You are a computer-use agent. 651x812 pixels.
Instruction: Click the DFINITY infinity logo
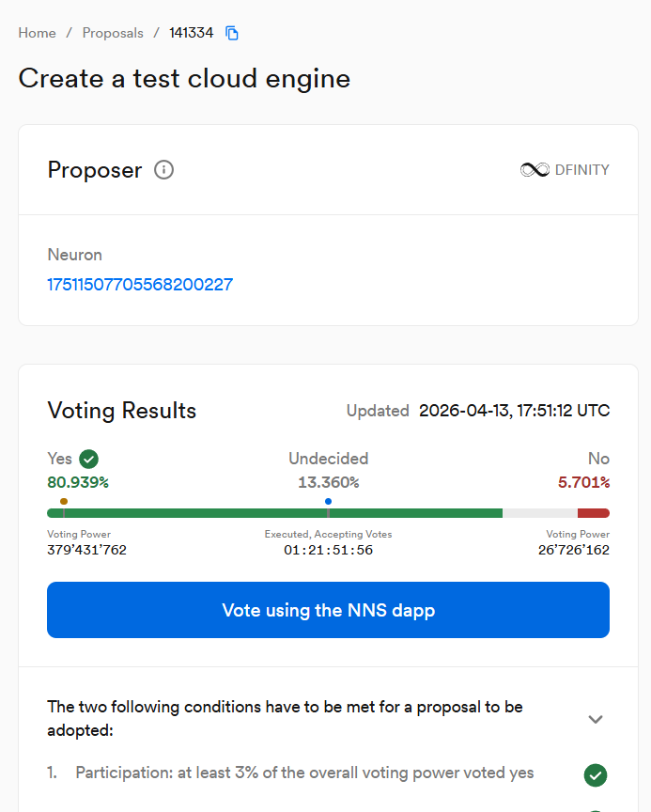pos(535,170)
